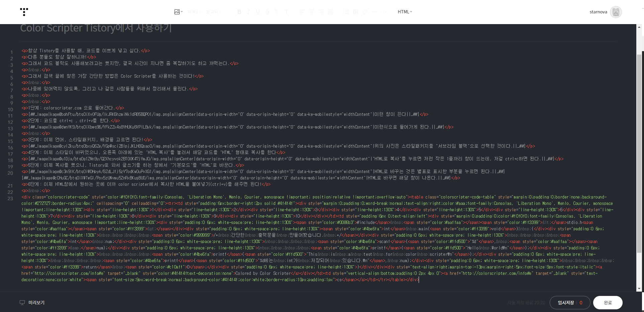Click code line starting '6단계: 이제 HTML창에서'
Image resolution: width=644 pixels, height=312 pixels.
tap(146, 184)
